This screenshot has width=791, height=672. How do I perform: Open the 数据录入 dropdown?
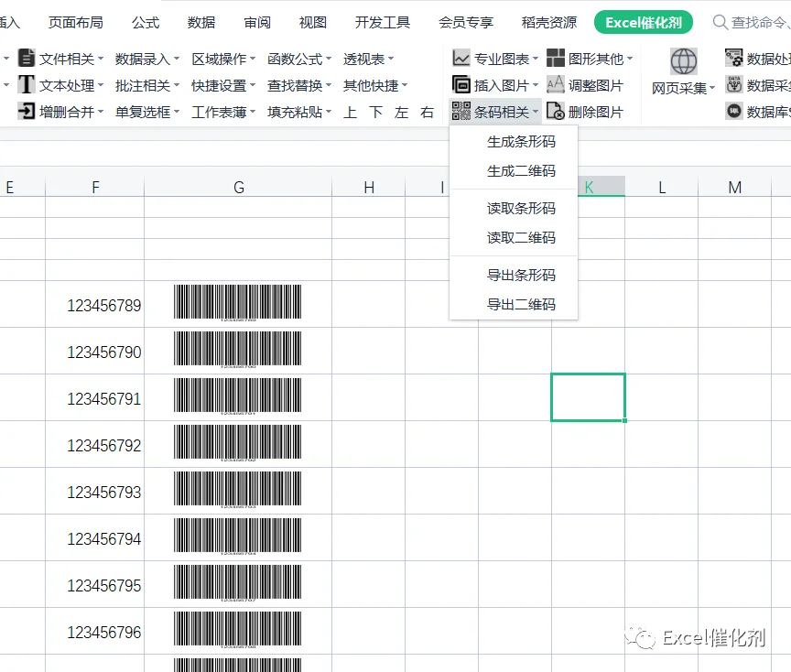click(x=147, y=59)
